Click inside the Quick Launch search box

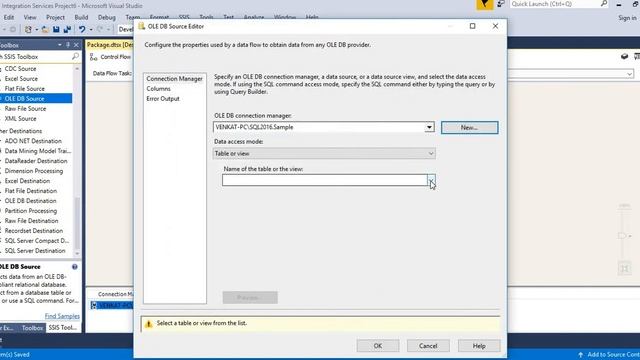pos(554,4)
